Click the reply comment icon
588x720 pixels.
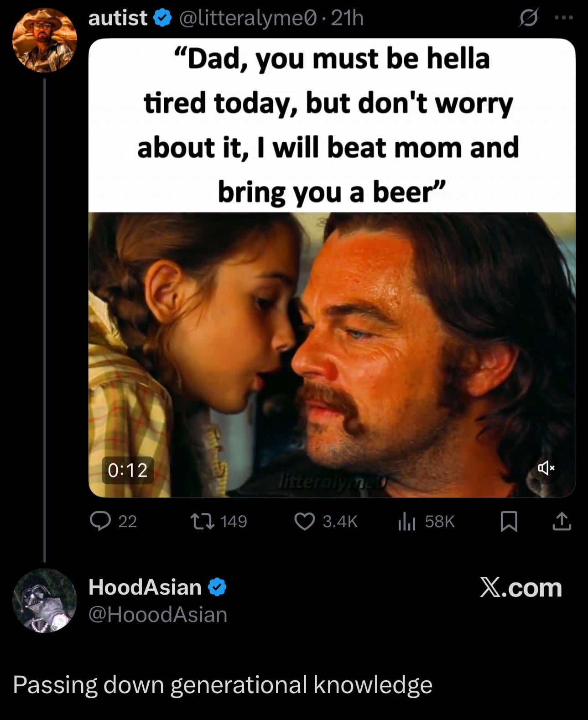click(100, 521)
